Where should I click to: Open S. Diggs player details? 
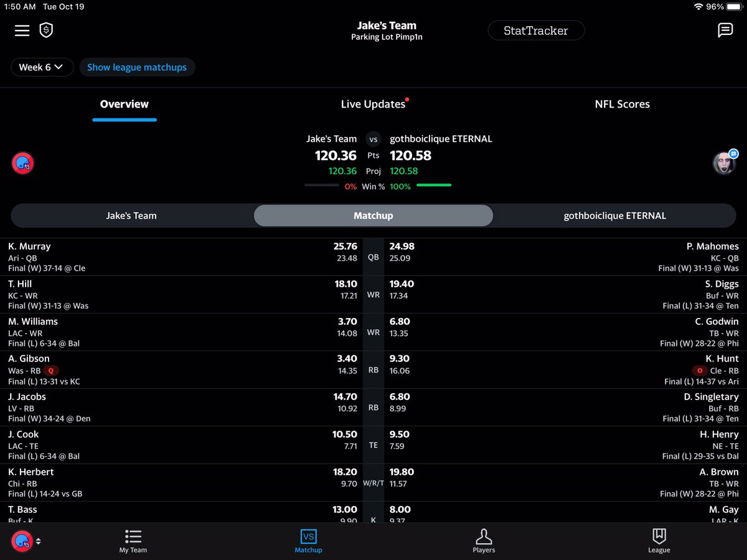[722, 284]
